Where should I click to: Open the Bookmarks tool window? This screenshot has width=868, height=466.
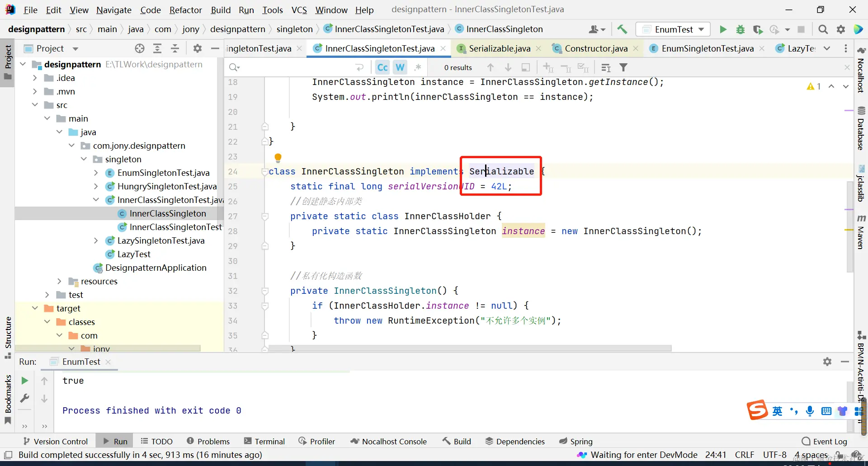pos(8,400)
